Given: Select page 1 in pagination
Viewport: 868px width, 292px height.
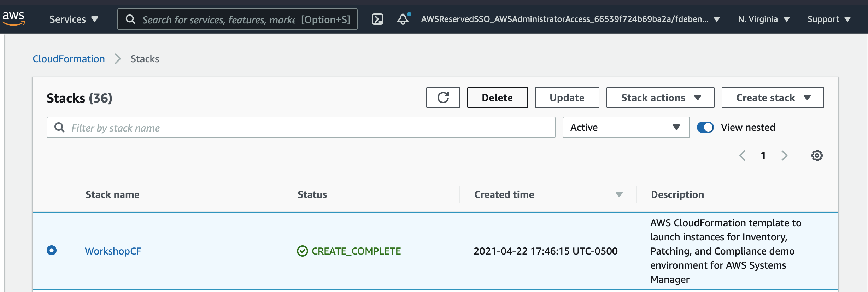Looking at the screenshot, I should point(763,156).
